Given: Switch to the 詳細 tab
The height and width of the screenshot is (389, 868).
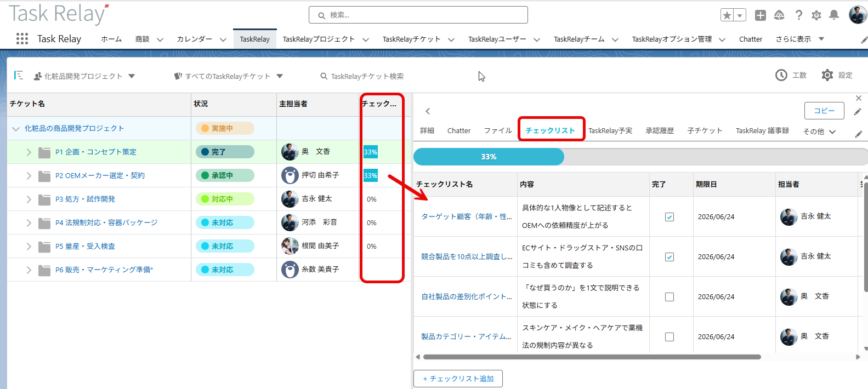Looking at the screenshot, I should pos(427,130).
